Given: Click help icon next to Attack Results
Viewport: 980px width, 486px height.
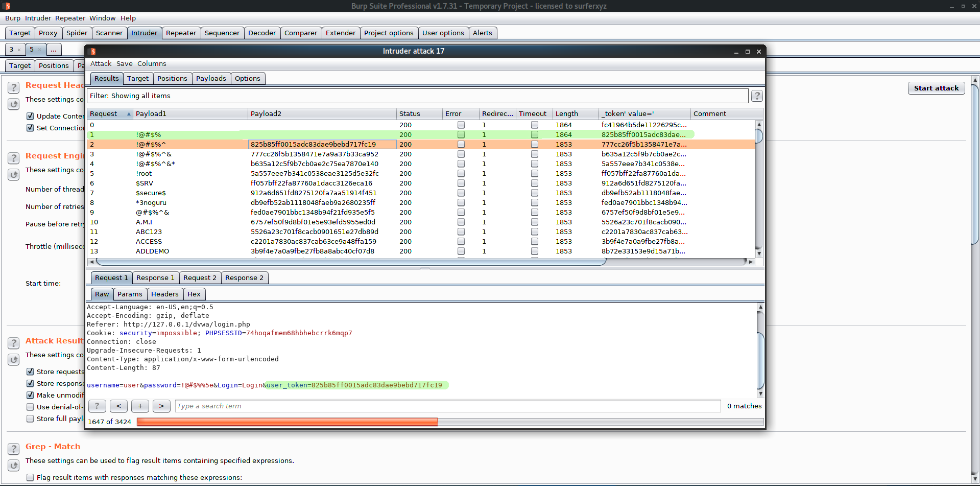Looking at the screenshot, I should coord(14,343).
